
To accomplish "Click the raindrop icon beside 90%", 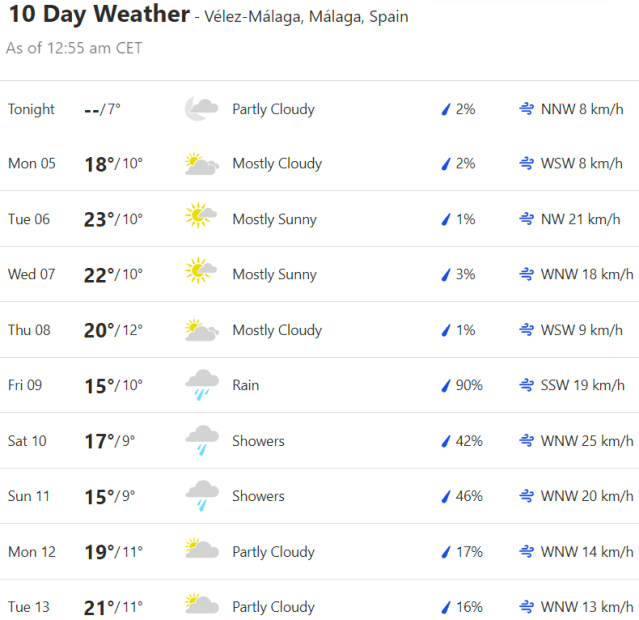I will [446, 385].
